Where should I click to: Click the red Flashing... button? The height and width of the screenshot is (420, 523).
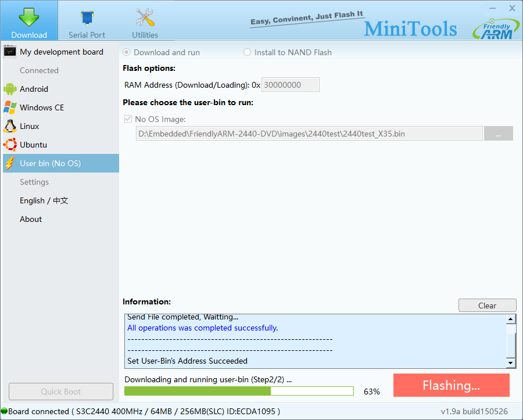(452, 385)
